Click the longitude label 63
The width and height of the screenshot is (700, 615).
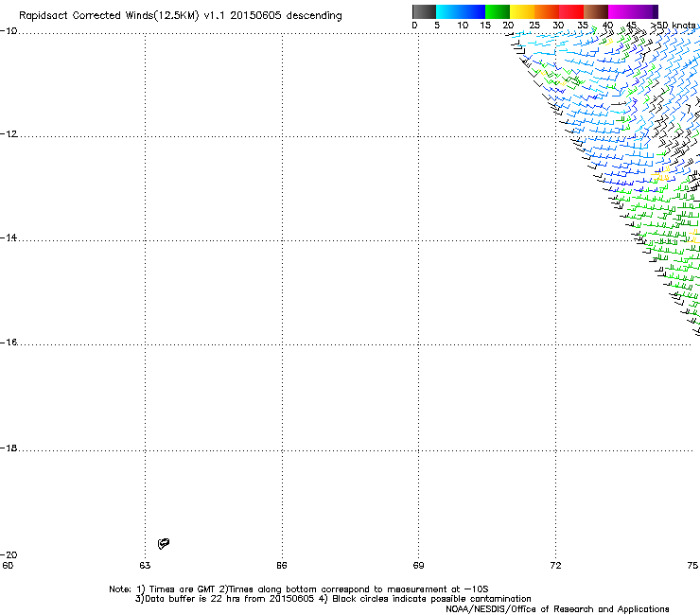[x=145, y=566]
